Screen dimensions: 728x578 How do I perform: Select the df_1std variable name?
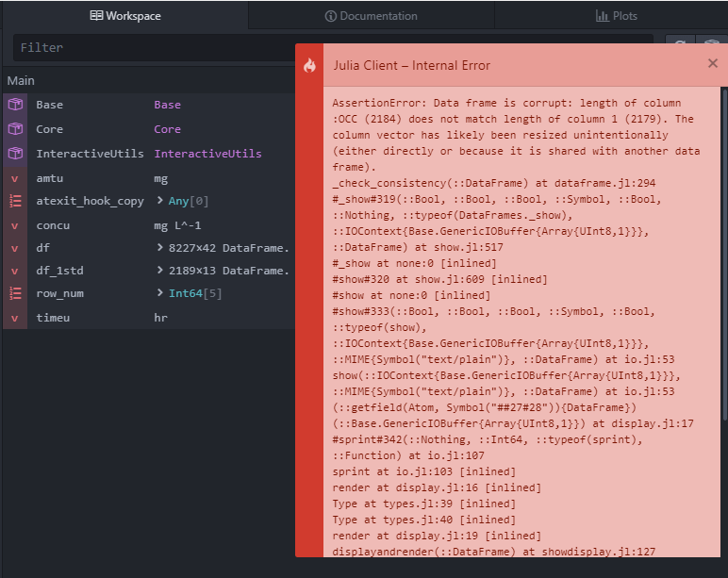[60, 271]
